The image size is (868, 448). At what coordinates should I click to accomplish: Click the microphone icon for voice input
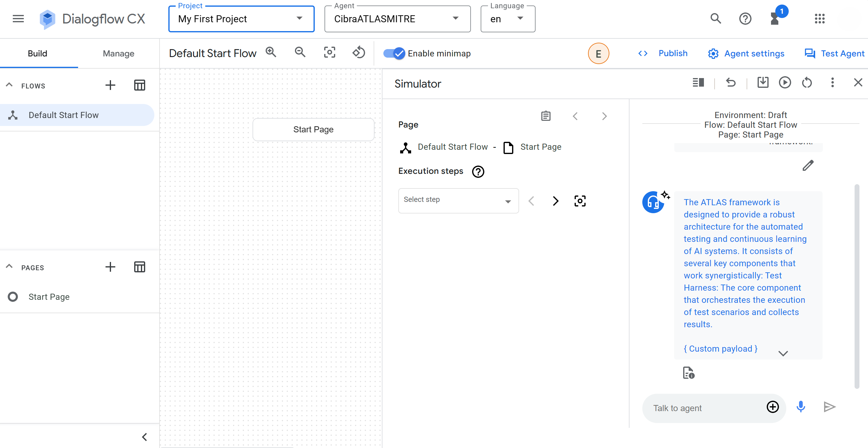pos(801,407)
